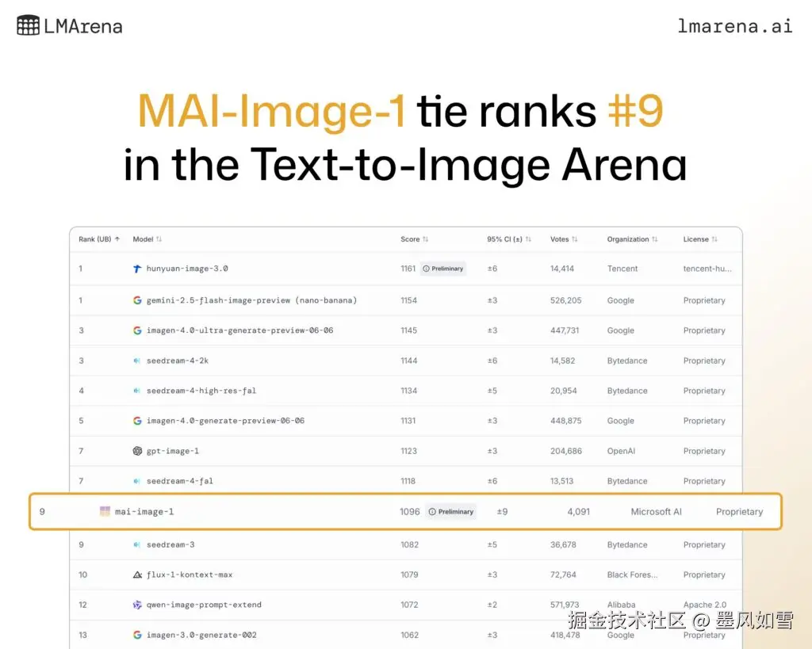The image size is (812, 649).
Task: Click the Bytedance icon beside seedream-4-2k
Action: pos(136,361)
